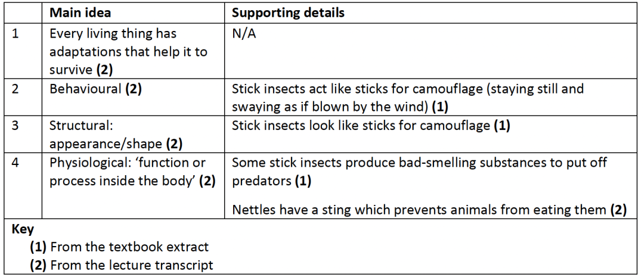Click the "Every living thing has adaptations" cell
This screenshot has height=277, width=644.
pos(128,52)
